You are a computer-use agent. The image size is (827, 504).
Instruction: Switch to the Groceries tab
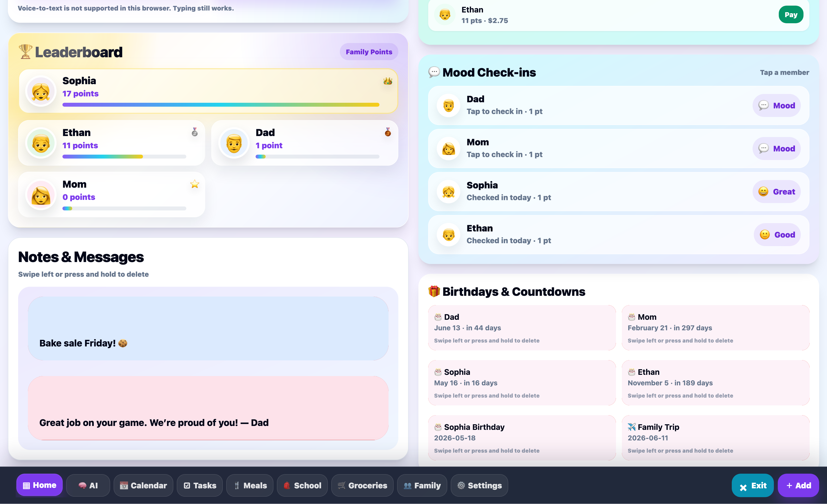coord(363,485)
